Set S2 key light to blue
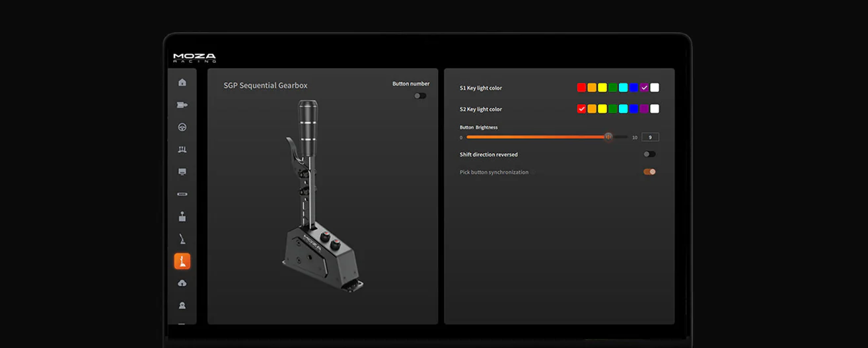Viewport: 868px width, 348px height. [x=633, y=109]
